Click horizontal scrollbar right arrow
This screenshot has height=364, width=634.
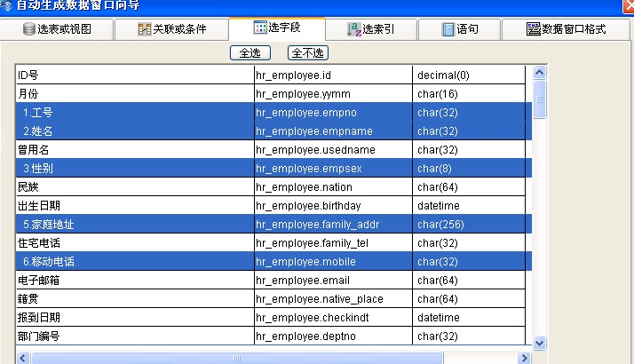pyautogui.click(x=525, y=358)
